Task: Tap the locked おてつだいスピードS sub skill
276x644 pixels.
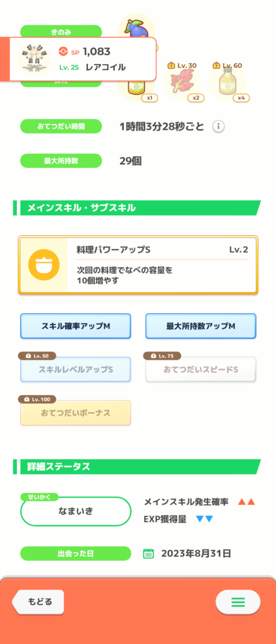Action: [x=201, y=369]
